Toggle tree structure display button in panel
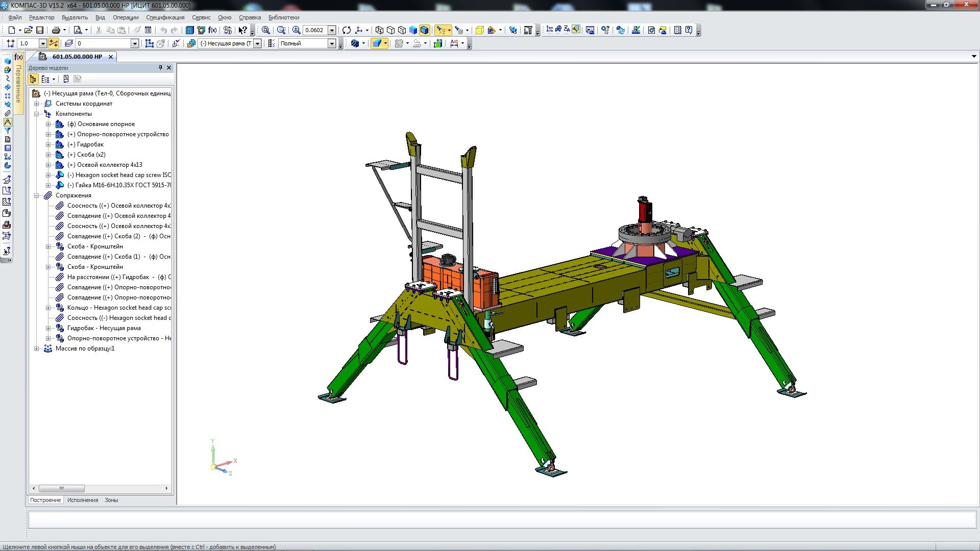This screenshot has width=980, height=551. click(x=33, y=79)
